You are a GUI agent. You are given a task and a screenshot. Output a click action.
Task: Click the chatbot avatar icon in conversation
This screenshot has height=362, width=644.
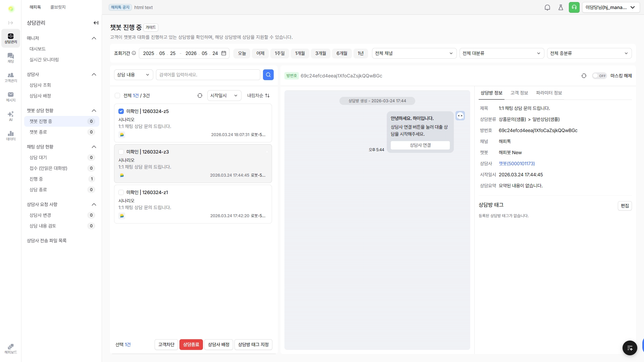pos(460,116)
